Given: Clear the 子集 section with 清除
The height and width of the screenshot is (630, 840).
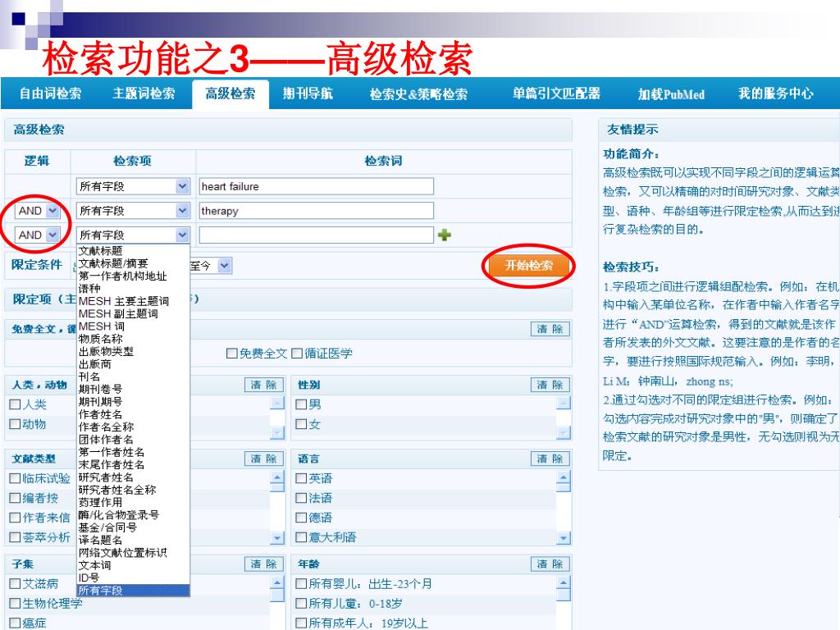Looking at the screenshot, I should point(264,564).
